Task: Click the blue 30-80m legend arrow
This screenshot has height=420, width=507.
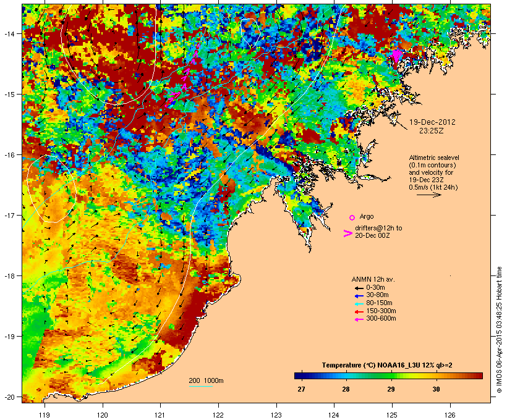Action: (x=359, y=296)
